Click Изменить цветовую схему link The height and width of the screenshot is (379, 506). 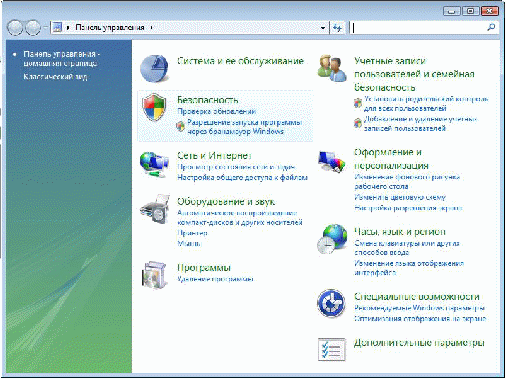coord(400,197)
